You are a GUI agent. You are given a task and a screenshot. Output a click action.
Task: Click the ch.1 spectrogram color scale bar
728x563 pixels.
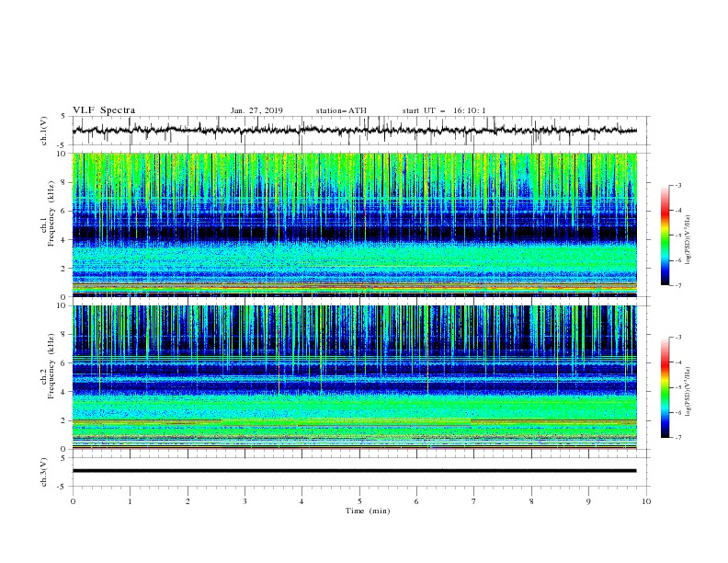click(x=665, y=236)
